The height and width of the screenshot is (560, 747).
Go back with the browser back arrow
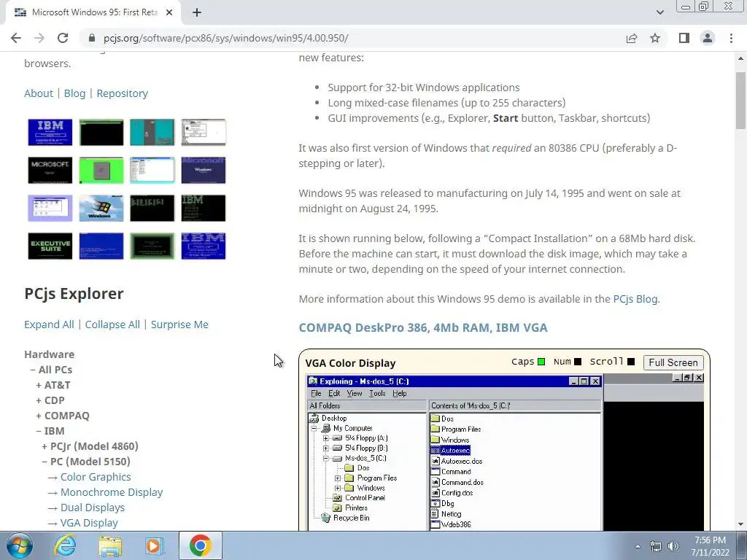point(16,38)
